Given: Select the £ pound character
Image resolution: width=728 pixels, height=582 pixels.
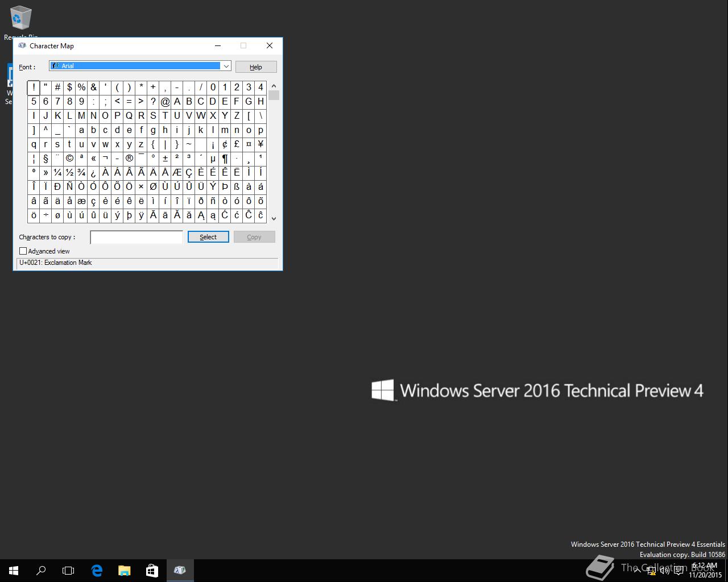Looking at the screenshot, I should coord(237,144).
